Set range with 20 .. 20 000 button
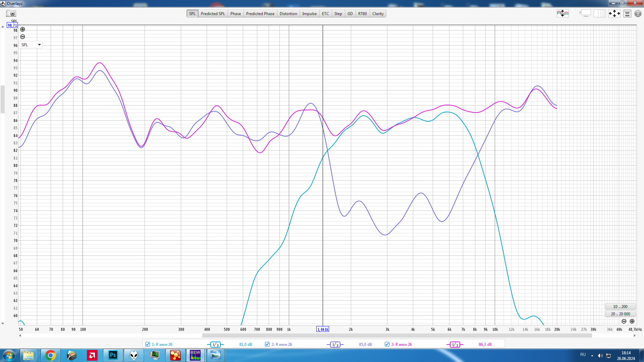Screen dimensions: 644x362 coord(620,314)
